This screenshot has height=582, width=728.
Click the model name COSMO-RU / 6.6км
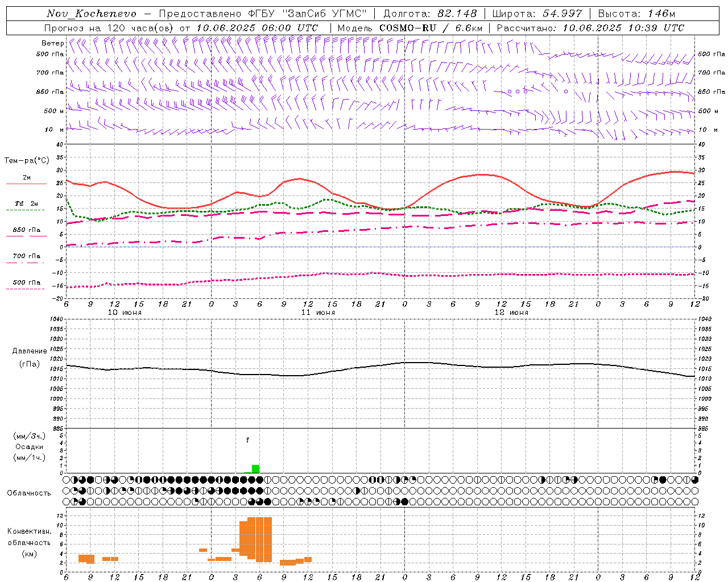point(431,28)
